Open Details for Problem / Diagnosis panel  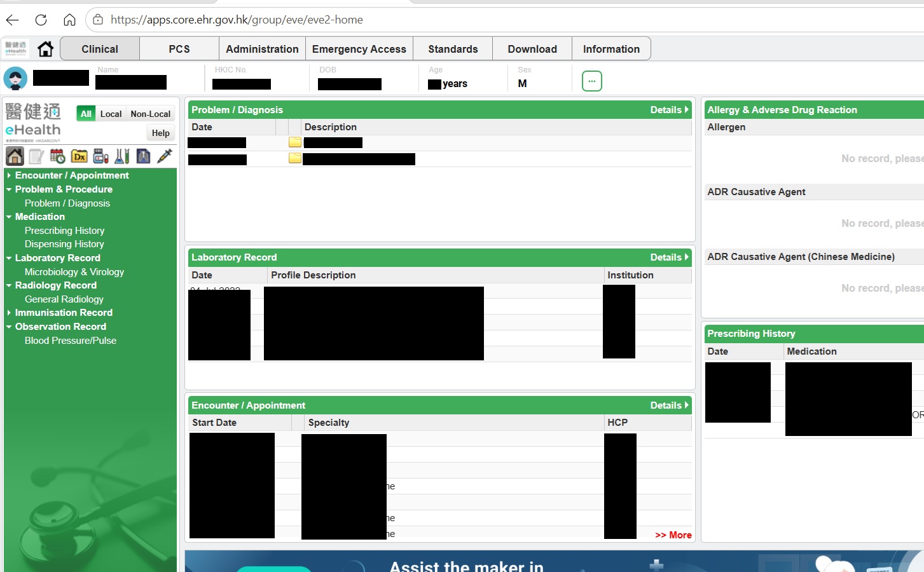(669, 110)
